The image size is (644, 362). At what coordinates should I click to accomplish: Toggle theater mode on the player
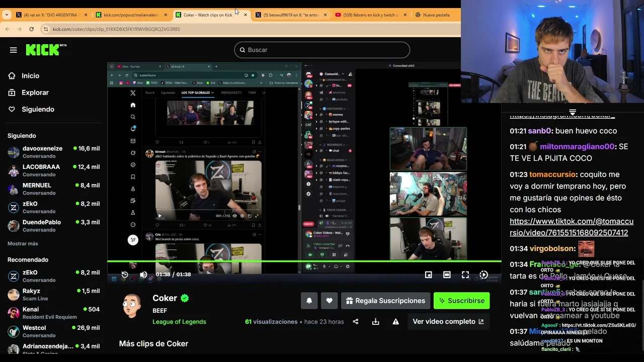pyautogui.click(x=447, y=275)
